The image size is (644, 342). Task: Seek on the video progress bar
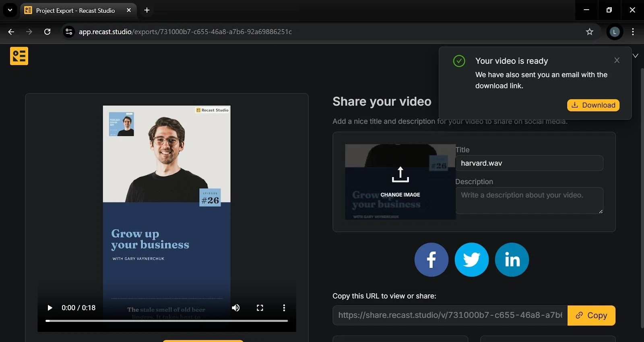(167, 321)
